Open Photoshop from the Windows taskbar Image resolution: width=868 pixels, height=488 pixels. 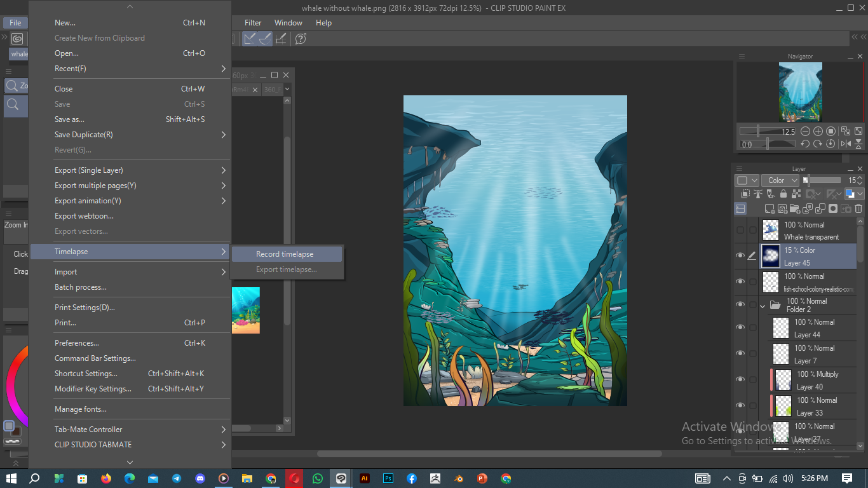point(388,478)
